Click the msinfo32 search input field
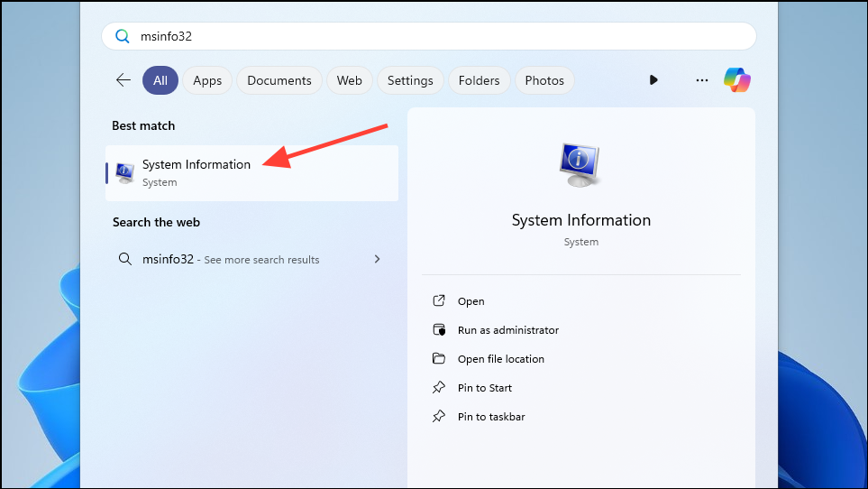 (429, 37)
